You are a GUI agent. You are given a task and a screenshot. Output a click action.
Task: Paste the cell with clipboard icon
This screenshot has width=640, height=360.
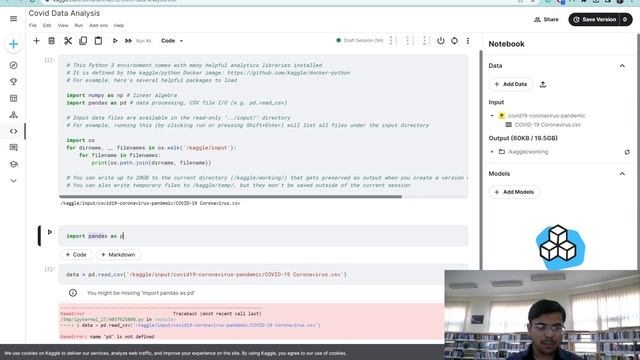tap(98, 41)
